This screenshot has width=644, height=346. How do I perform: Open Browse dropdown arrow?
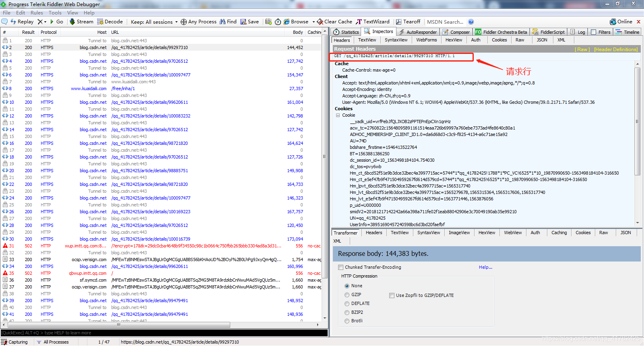click(x=314, y=22)
